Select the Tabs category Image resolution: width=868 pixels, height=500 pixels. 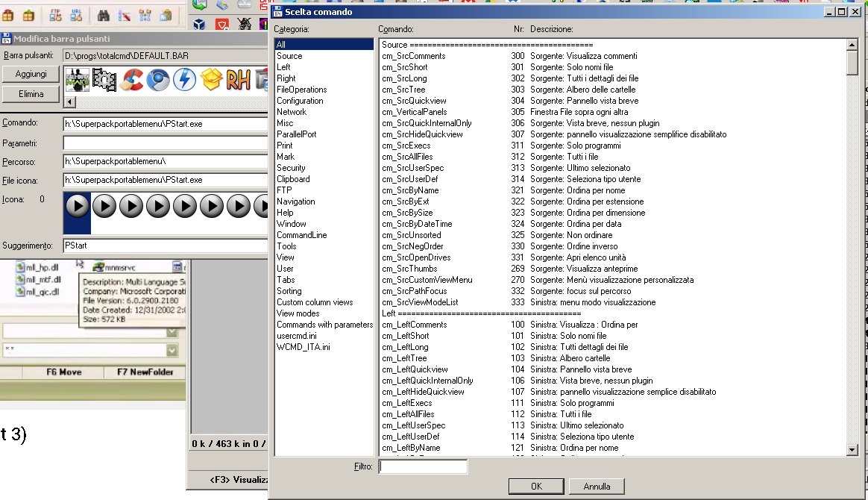(286, 280)
